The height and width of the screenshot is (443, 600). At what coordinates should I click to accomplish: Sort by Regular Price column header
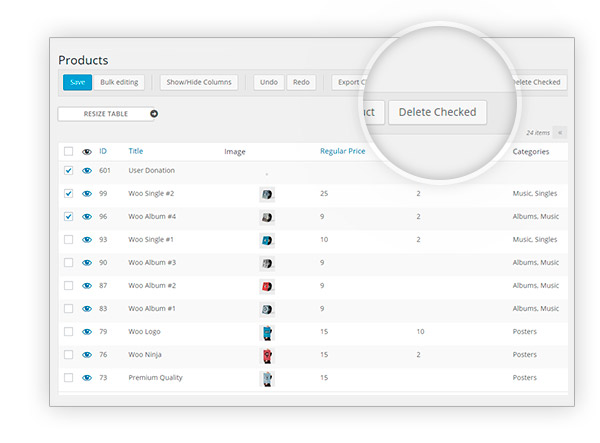(x=342, y=151)
